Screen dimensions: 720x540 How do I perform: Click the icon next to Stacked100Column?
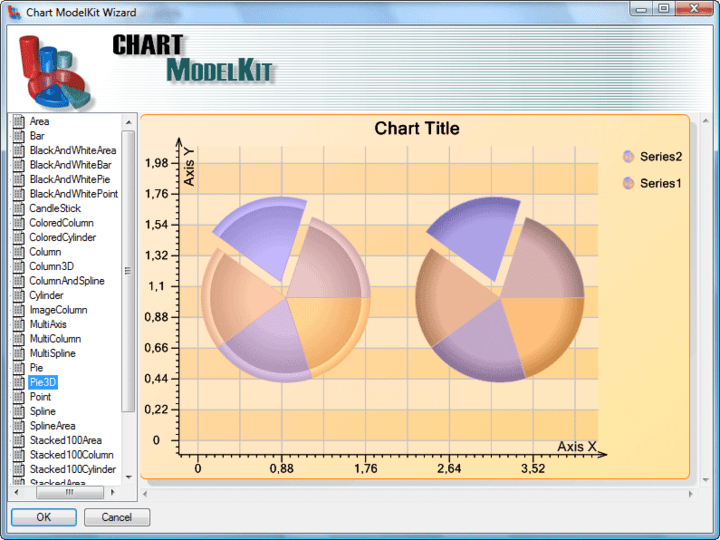19,455
